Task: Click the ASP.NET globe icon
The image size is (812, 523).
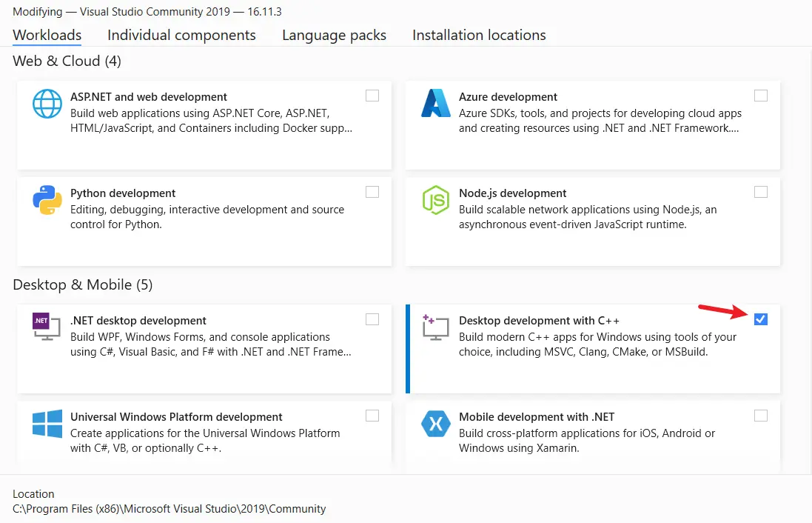Action: coord(47,104)
